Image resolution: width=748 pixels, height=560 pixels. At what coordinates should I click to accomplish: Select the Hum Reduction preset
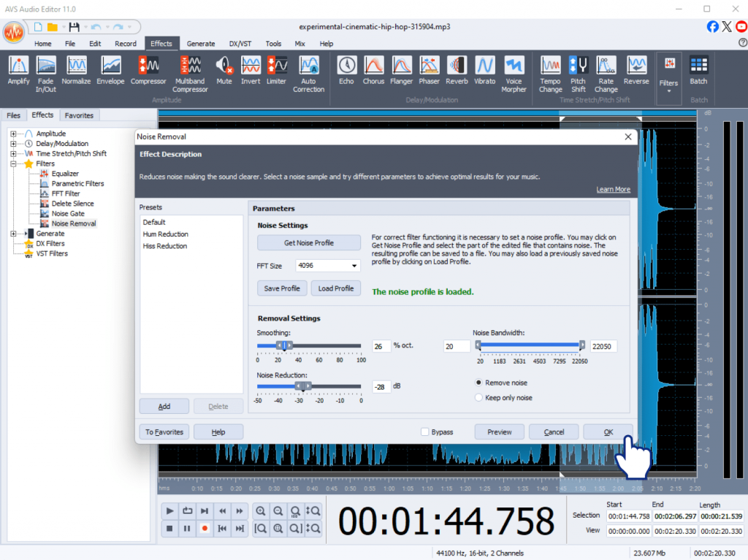pos(166,234)
